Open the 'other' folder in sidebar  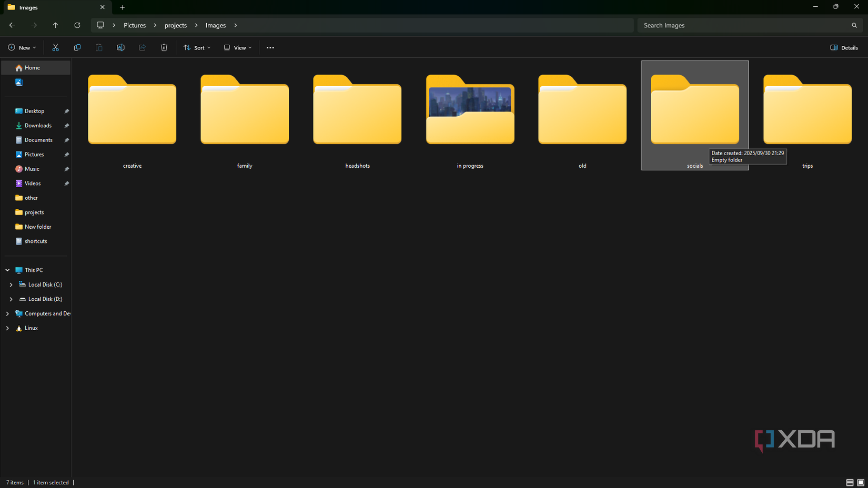(x=31, y=198)
